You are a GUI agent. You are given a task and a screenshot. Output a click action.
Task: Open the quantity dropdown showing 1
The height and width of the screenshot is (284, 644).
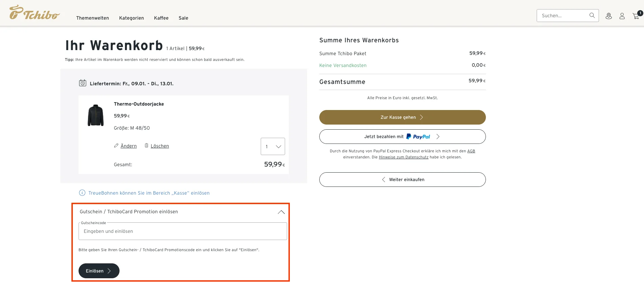click(273, 147)
